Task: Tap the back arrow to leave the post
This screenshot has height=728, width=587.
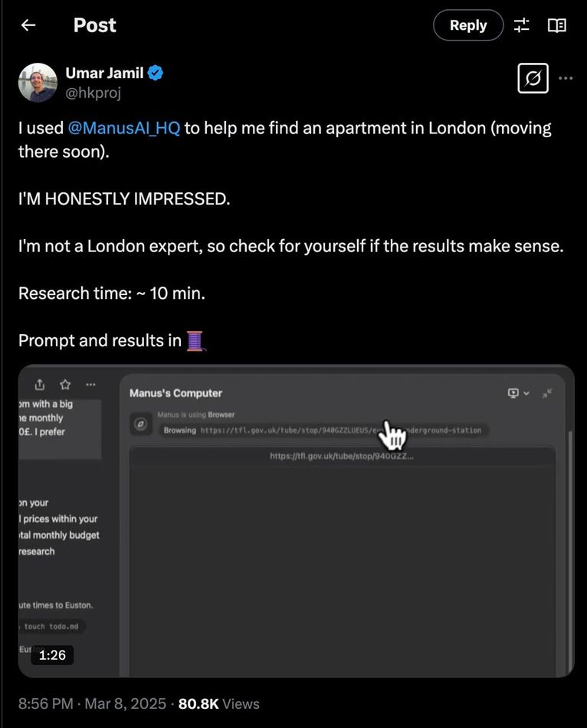Action: (28, 25)
